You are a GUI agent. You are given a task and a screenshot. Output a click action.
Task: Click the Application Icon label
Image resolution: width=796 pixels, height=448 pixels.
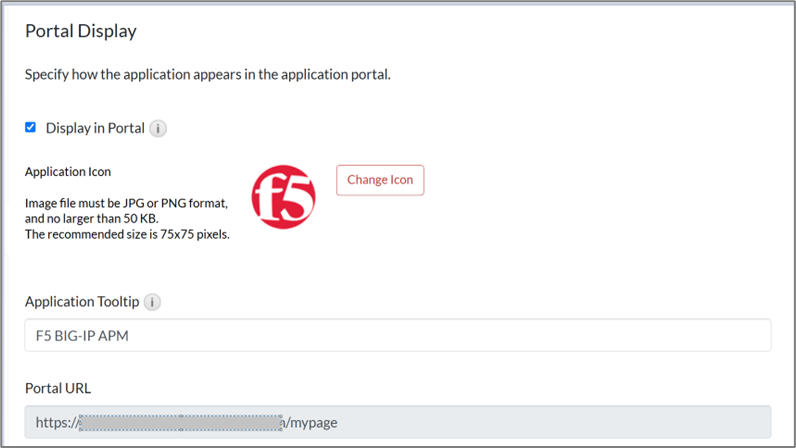click(68, 172)
